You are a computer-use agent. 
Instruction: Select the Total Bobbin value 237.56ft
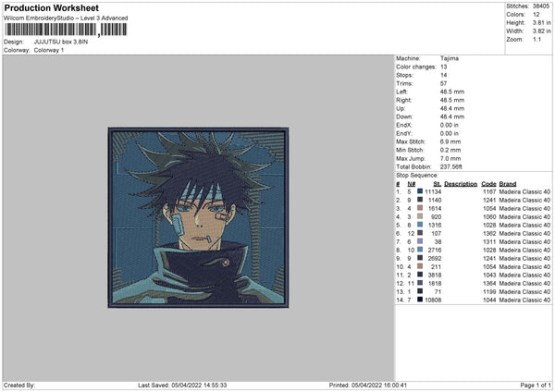click(x=451, y=166)
